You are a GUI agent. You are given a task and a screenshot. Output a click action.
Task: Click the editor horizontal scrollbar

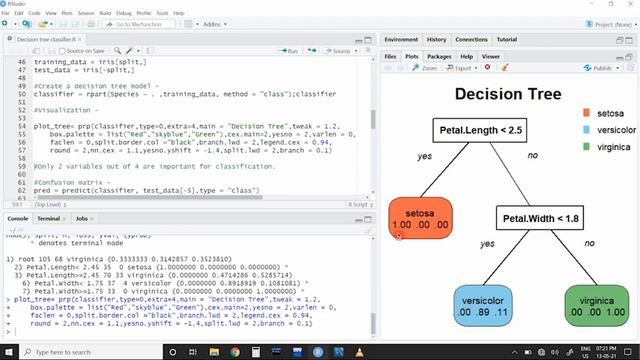(x=150, y=198)
